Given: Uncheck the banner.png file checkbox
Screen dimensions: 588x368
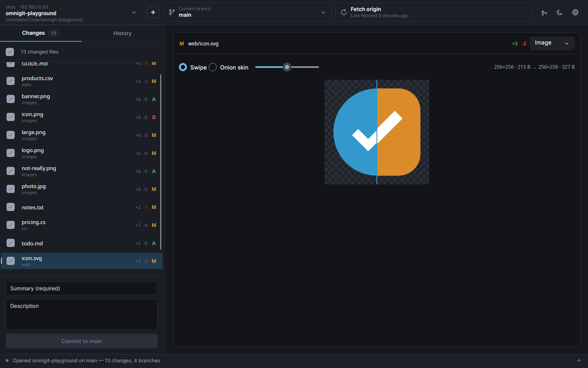Looking at the screenshot, I should coord(11,99).
